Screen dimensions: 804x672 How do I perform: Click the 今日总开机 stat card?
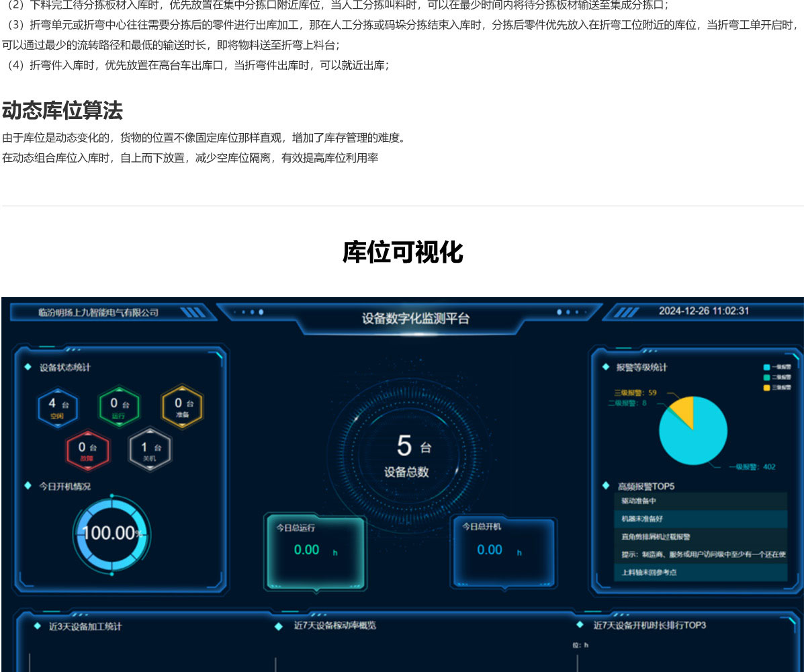pos(504,551)
